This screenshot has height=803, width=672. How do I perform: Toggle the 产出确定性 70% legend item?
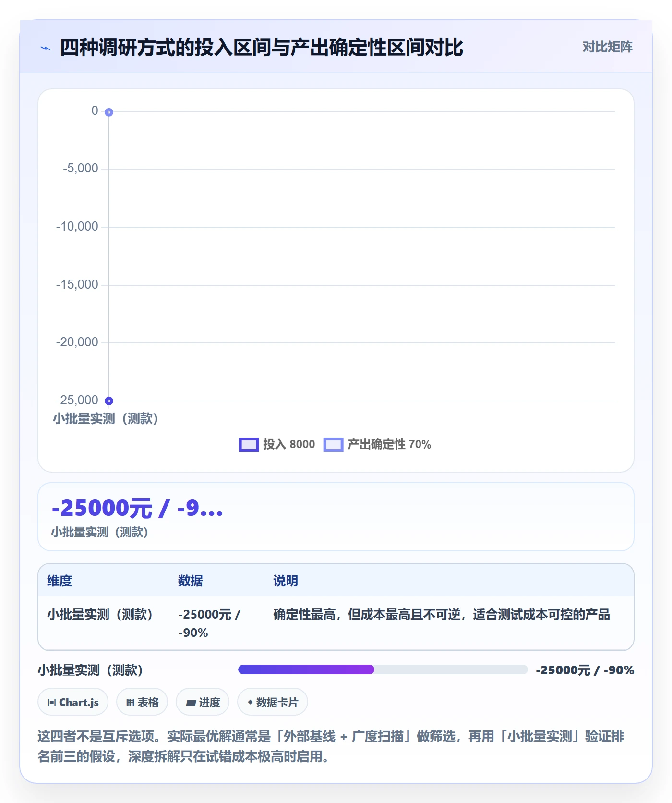[377, 444]
